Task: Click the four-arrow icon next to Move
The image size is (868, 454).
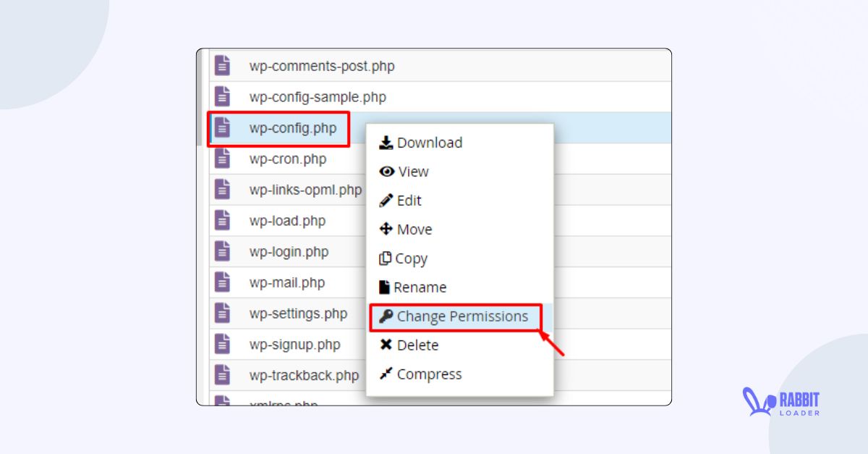Action: click(387, 230)
